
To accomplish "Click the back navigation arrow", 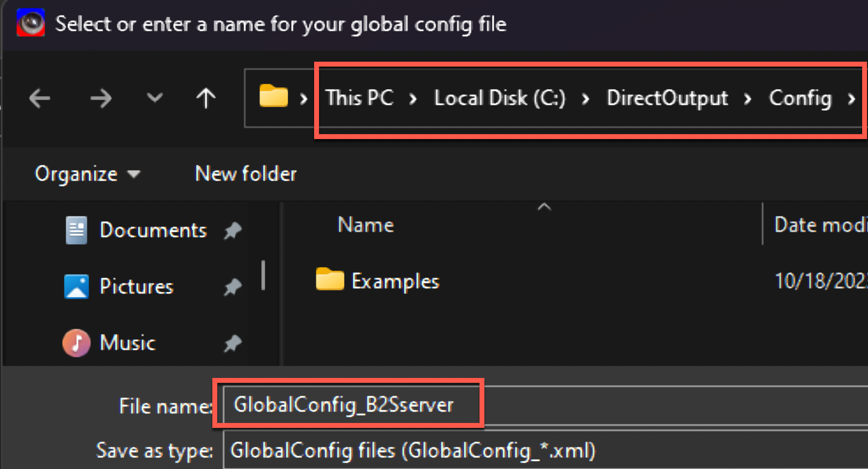I will point(40,98).
